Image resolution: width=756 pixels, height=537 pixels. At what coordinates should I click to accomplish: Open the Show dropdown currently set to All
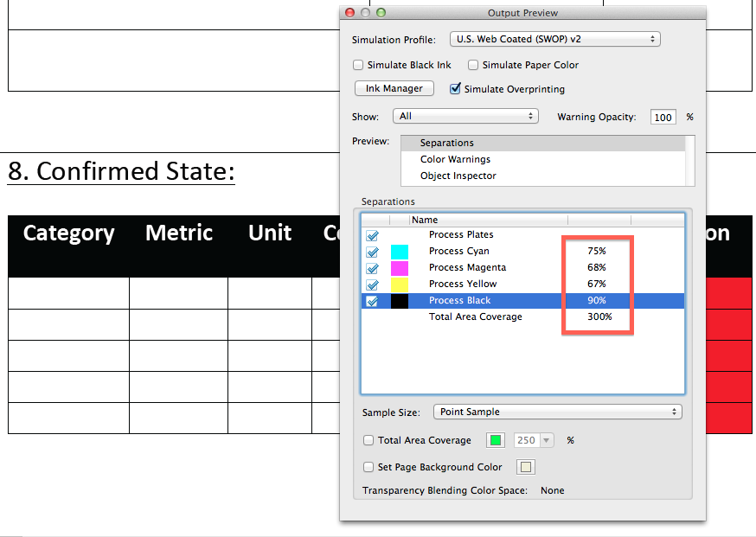click(465, 115)
